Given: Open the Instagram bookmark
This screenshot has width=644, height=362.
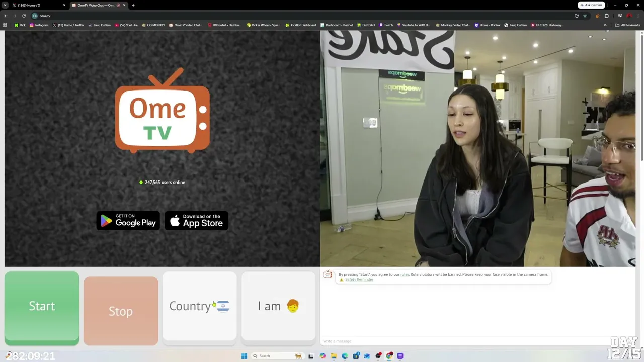Looking at the screenshot, I should pos(39,25).
